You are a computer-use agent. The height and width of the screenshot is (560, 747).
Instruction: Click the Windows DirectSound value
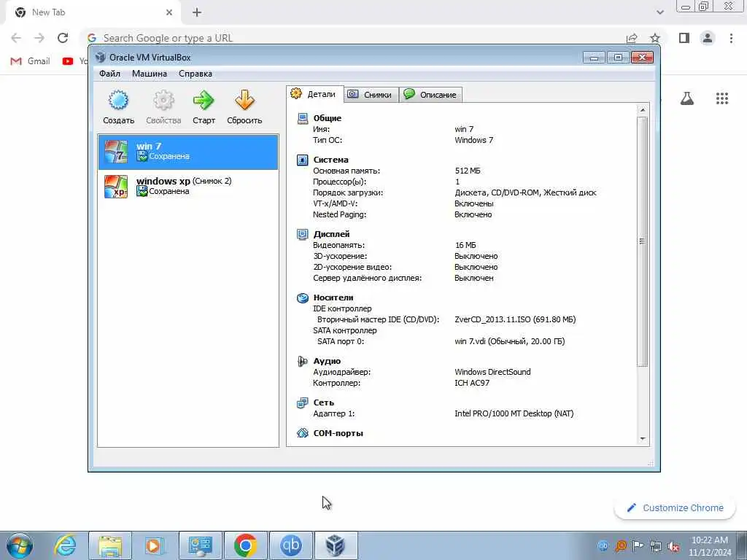point(492,372)
